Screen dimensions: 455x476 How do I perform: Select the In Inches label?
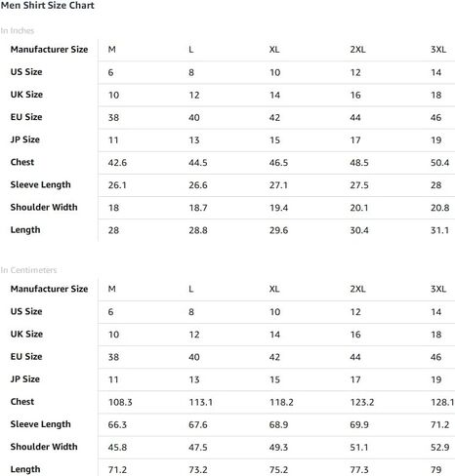(x=18, y=30)
